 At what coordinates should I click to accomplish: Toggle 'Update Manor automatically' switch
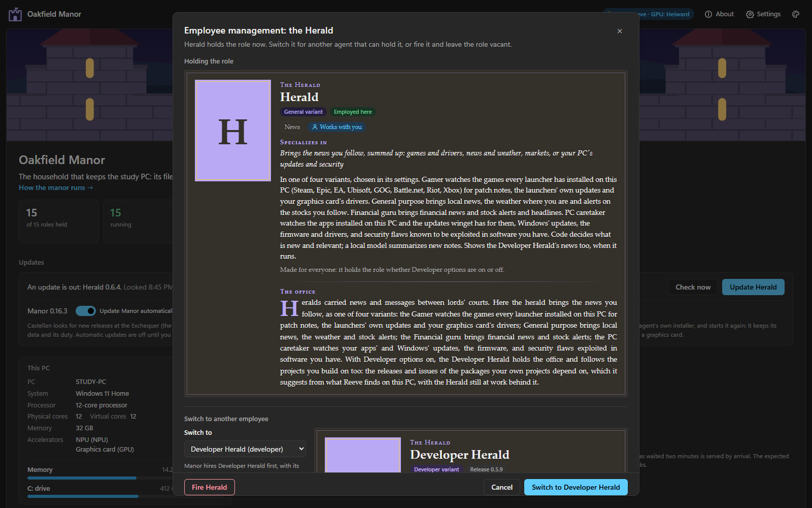click(86, 311)
